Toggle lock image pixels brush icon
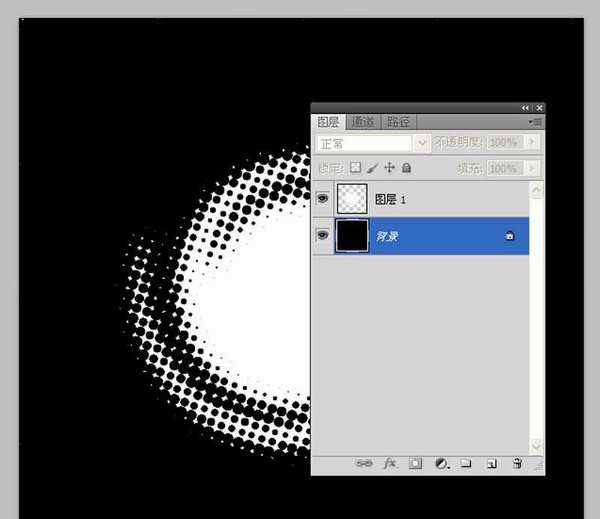This screenshot has width=600, height=519. click(373, 168)
